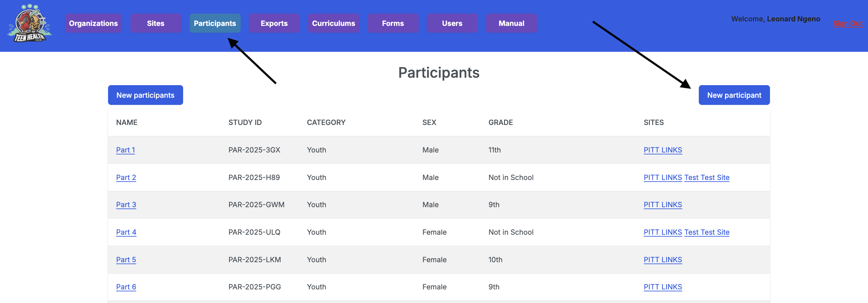Image resolution: width=868 pixels, height=303 pixels.
Task: Open participant Part 1
Action: point(125,150)
